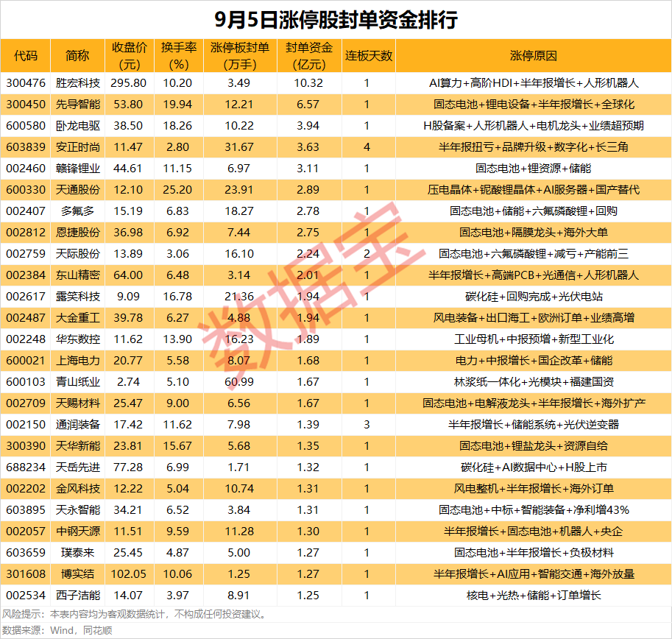Click closing price 102.05

point(129,574)
